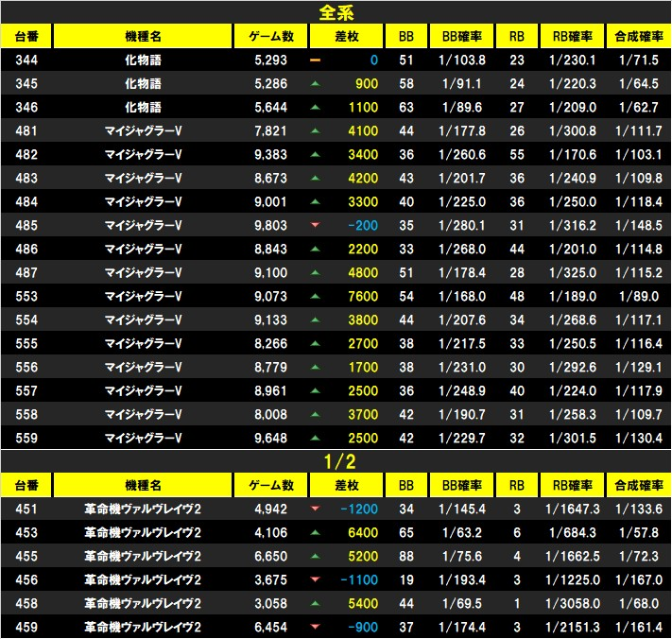Click the 機種名 header in the top table
The image size is (672, 639).
click(143, 37)
